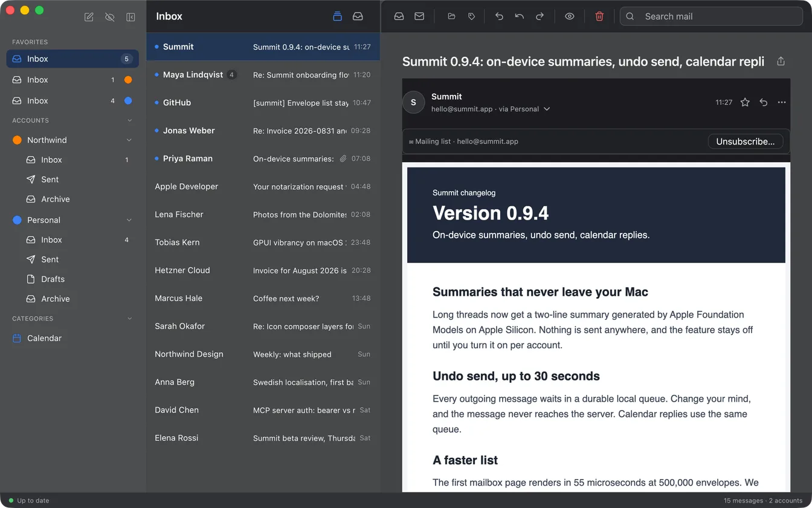
Task: Collapse the Personal account chevron
Action: [x=129, y=220]
